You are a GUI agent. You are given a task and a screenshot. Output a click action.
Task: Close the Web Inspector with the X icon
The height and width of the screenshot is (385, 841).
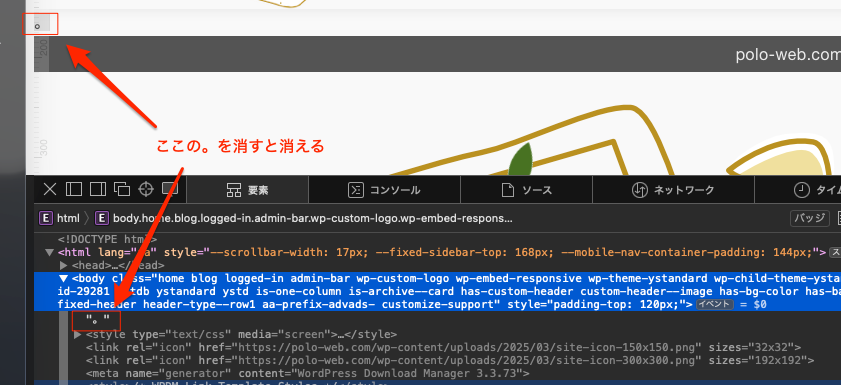(50, 189)
